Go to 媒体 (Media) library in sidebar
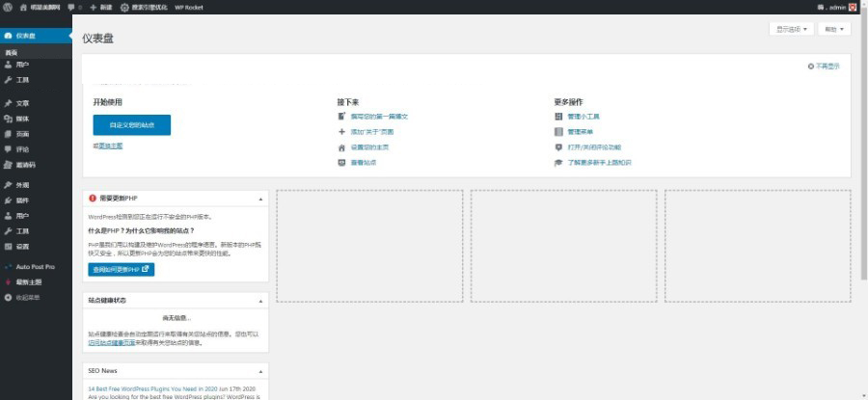The width and height of the screenshot is (868, 400). click(22, 119)
